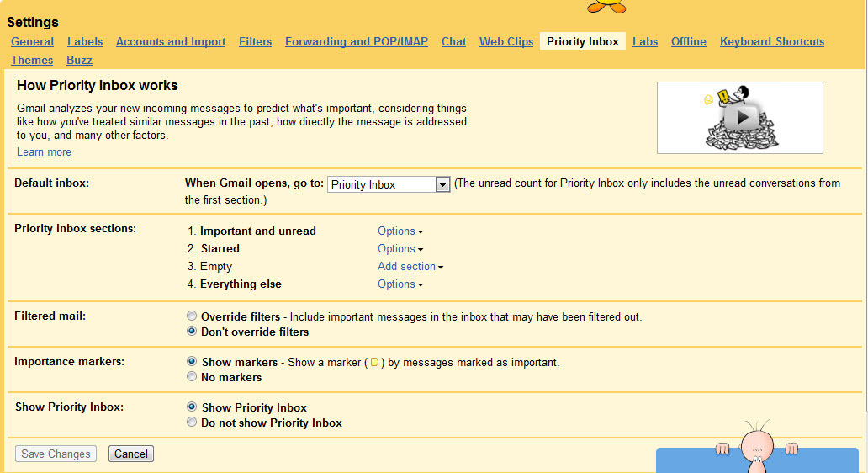Click the yellow importance marker icon

pos(374,362)
